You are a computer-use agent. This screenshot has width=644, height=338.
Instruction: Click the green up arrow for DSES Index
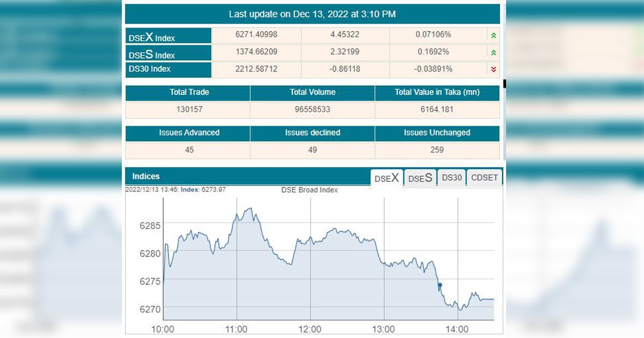(493, 53)
